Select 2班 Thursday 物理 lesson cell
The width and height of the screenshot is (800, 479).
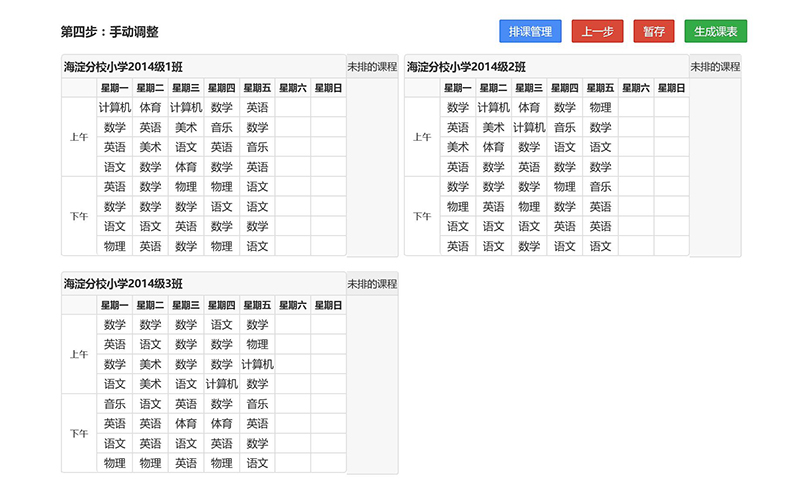click(565, 187)
